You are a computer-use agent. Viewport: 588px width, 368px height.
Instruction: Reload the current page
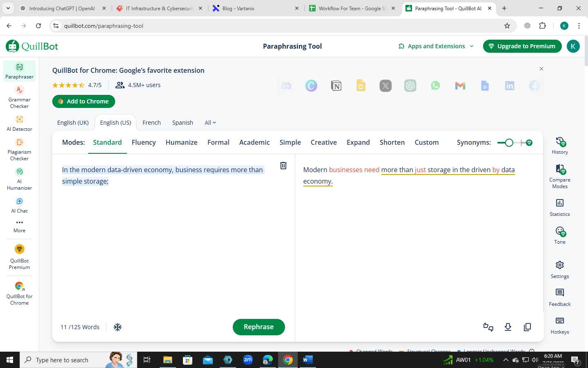[x=38, y=26]
